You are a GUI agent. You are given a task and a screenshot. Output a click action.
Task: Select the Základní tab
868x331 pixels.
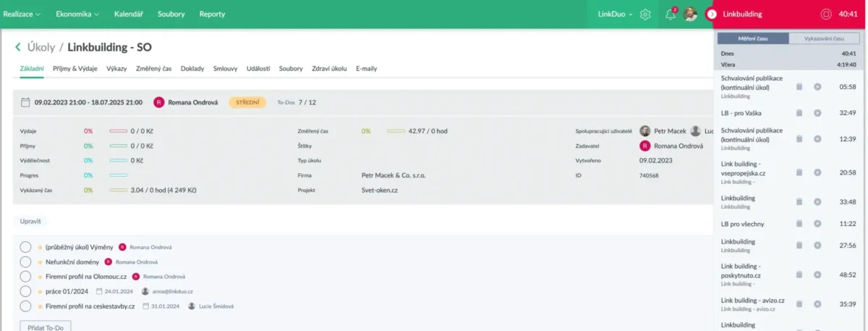point(32,69)
